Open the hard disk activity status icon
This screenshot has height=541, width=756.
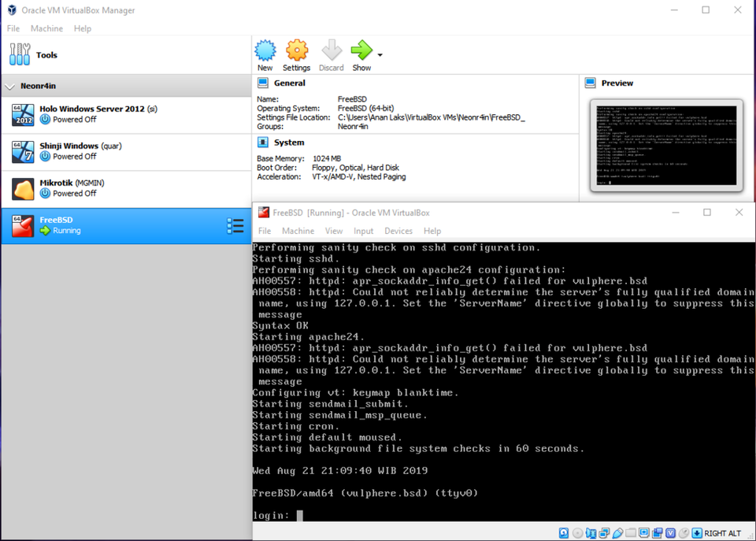[x=564, y=532]
